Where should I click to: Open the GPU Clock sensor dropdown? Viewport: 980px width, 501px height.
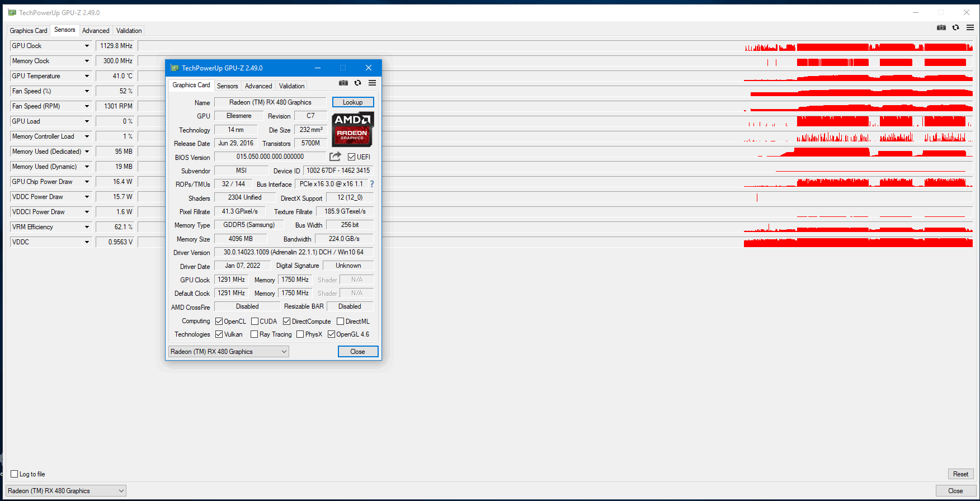(x=87, y=46)
